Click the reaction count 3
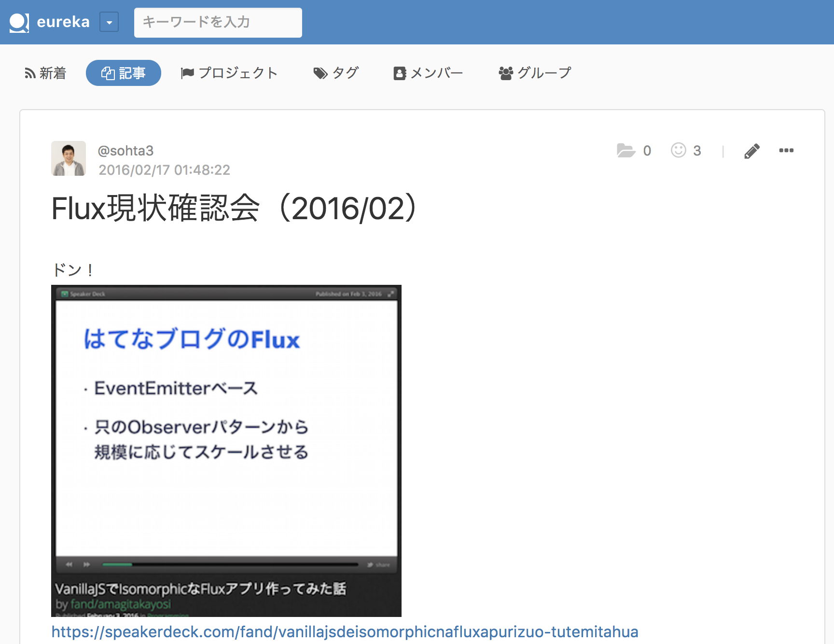The height and width of the screenshot is (644, 834). [697, 151]
